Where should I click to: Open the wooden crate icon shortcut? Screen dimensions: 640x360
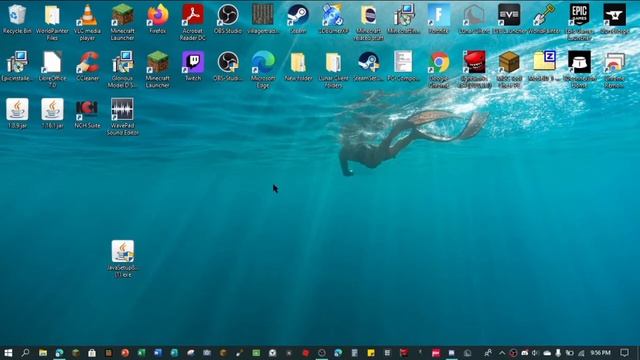pos(509,70)
